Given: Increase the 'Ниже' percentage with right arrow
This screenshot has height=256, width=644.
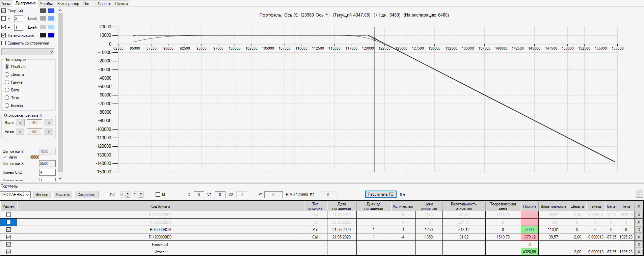Looking at the screenshot, I should click(x=49, y=132).
